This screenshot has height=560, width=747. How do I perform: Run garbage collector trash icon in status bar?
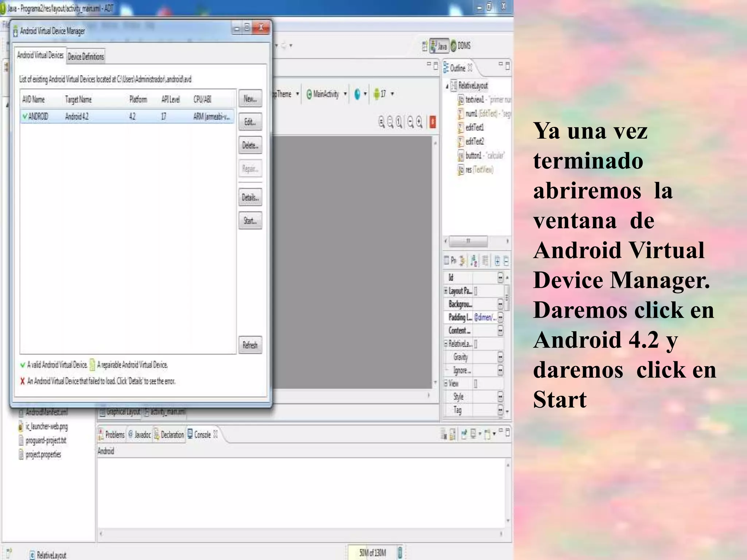point(400,552)
